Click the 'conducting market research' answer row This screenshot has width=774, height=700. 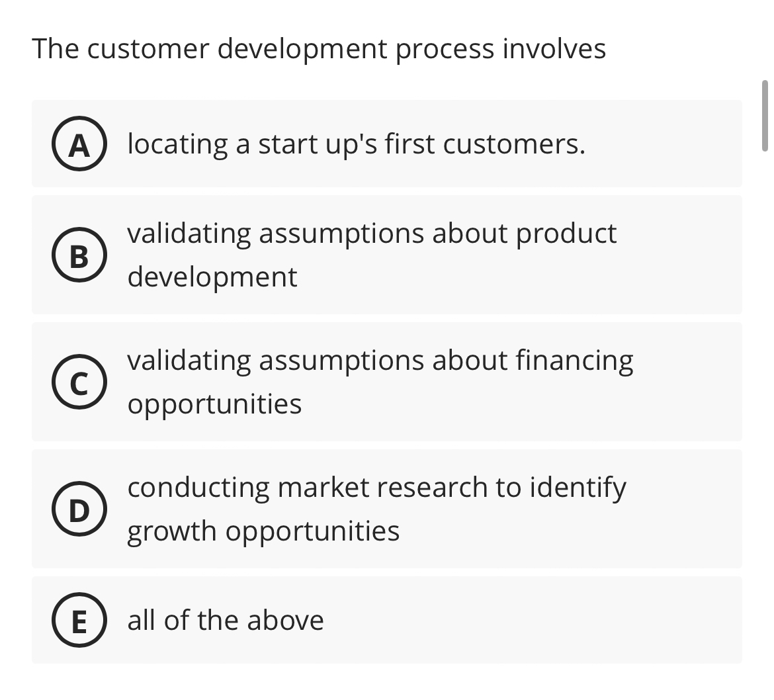click(x=386, y=508)
